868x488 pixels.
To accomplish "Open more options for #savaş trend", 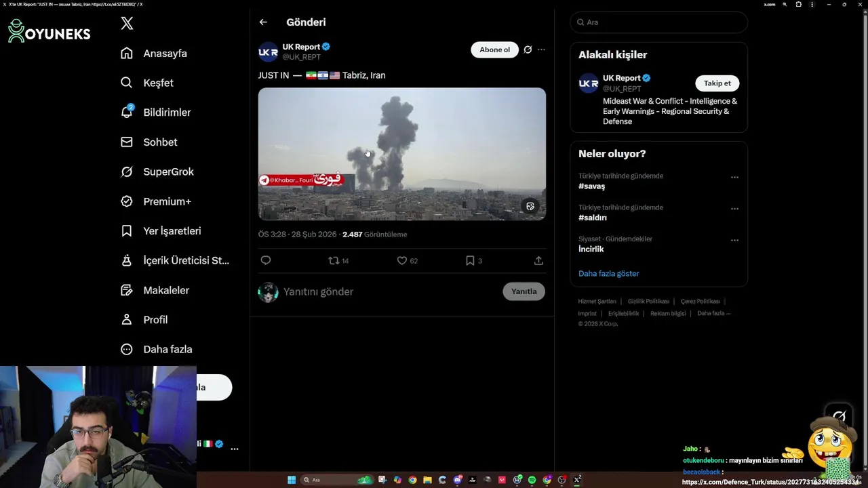I will (734, 178).
